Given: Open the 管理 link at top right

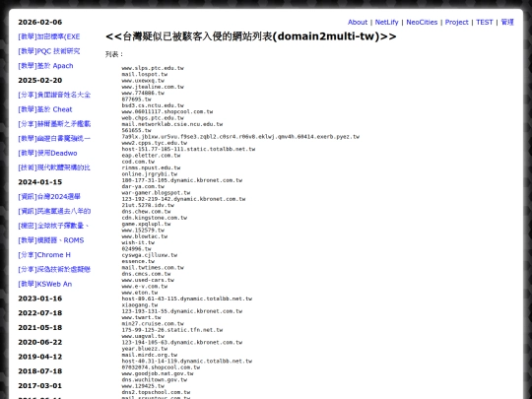Looking at the screenshot, I should click(x=507, y=22).
